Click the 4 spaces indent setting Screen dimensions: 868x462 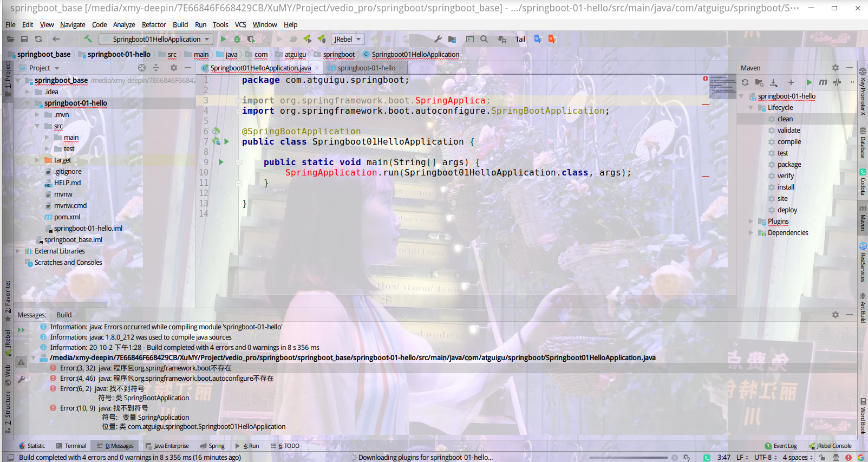798,457
